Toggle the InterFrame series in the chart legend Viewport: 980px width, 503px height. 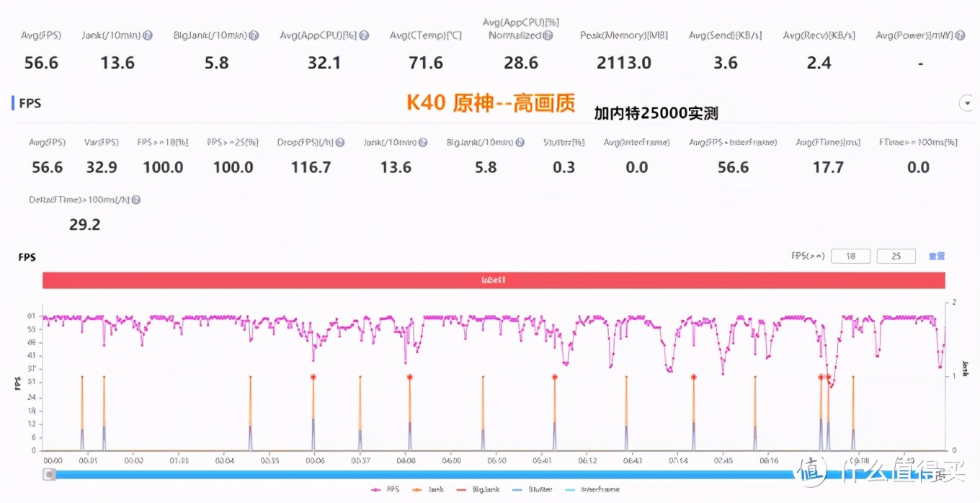[591, 489]
